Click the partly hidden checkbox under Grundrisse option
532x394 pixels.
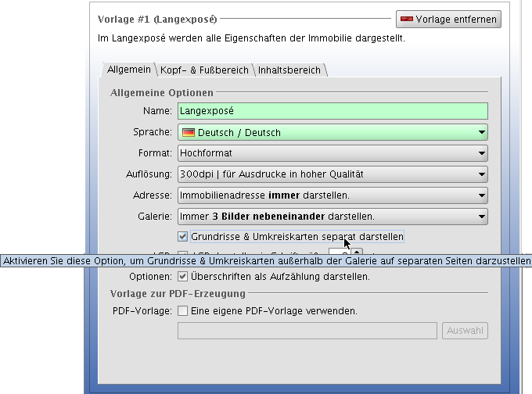[183, 252]
